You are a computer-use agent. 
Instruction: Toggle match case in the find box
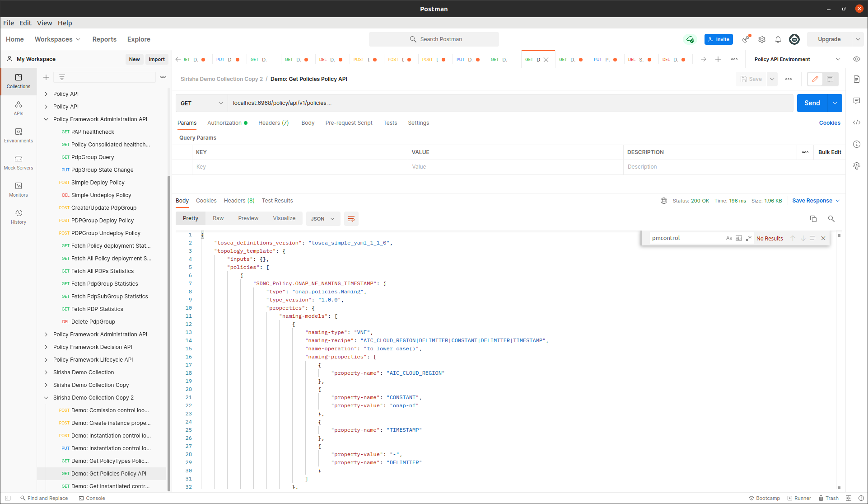tap(729, 238)
